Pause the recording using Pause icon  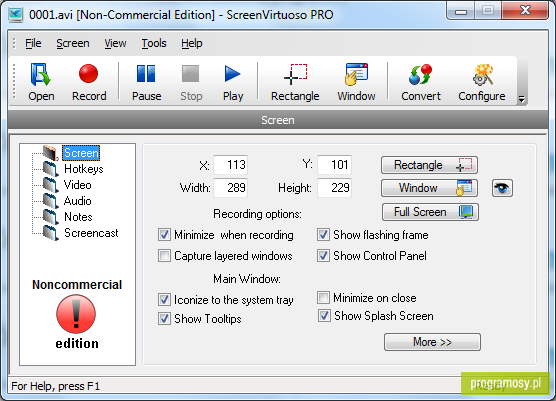(146, 82)
